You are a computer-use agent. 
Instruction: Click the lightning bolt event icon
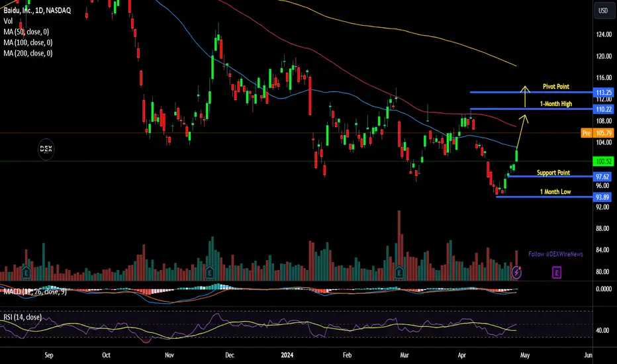click(516, 272)
